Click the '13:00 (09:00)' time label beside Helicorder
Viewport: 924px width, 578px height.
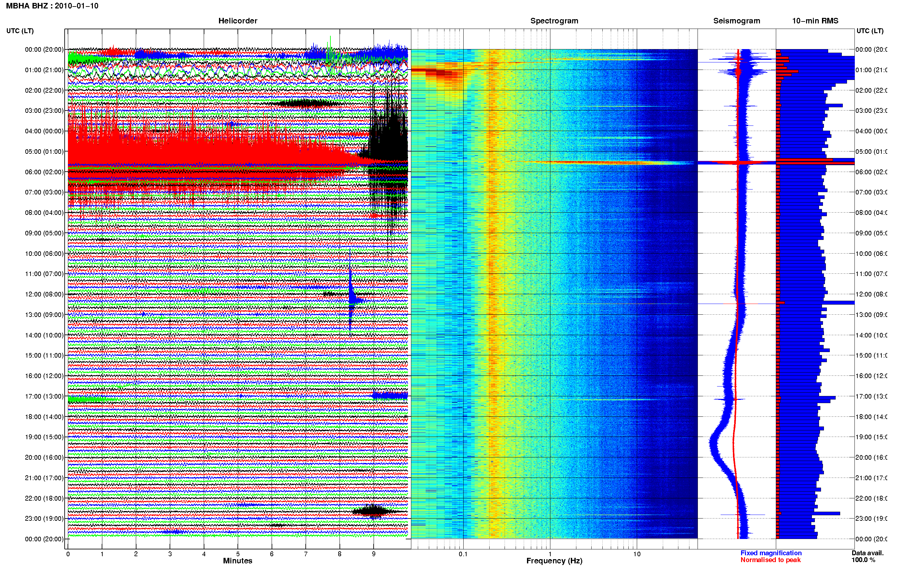point(44,315)
